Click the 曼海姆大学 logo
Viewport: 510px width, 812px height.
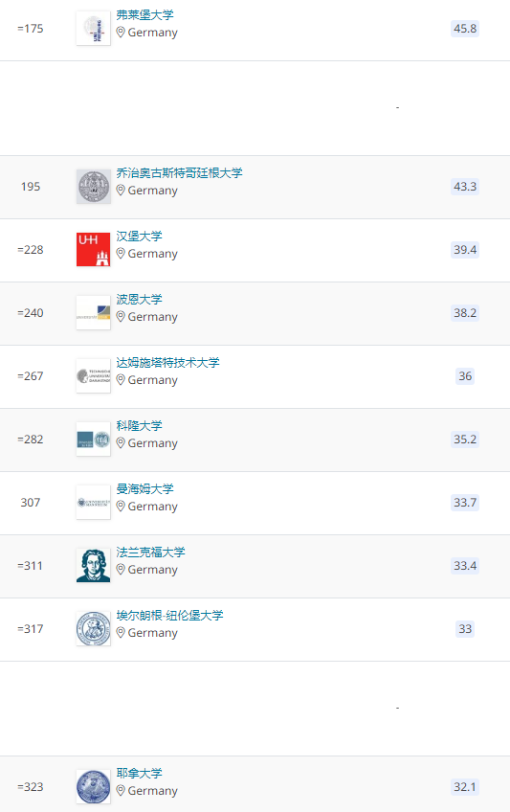pyautogui.click(x=93, y=503)
